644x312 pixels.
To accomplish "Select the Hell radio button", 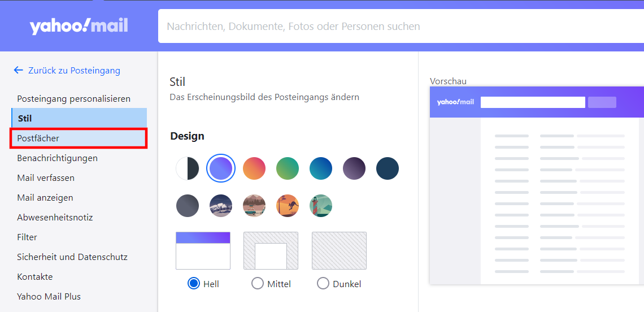I will point(194,283).
